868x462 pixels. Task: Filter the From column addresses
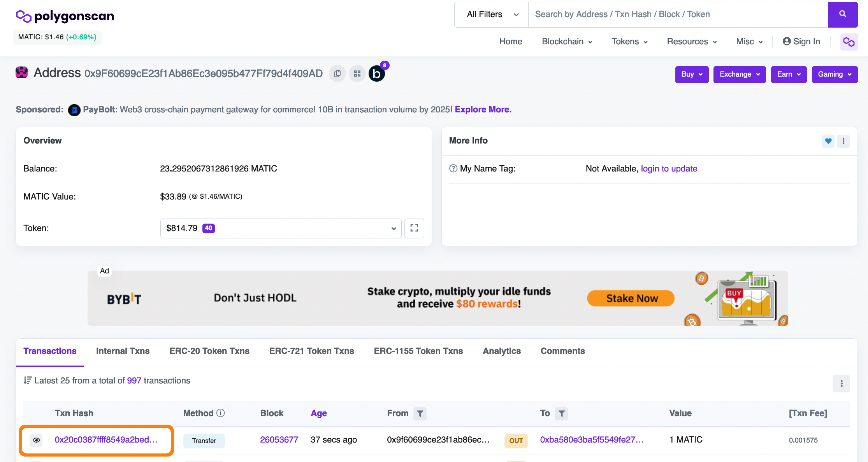click(x=420, y=413)
